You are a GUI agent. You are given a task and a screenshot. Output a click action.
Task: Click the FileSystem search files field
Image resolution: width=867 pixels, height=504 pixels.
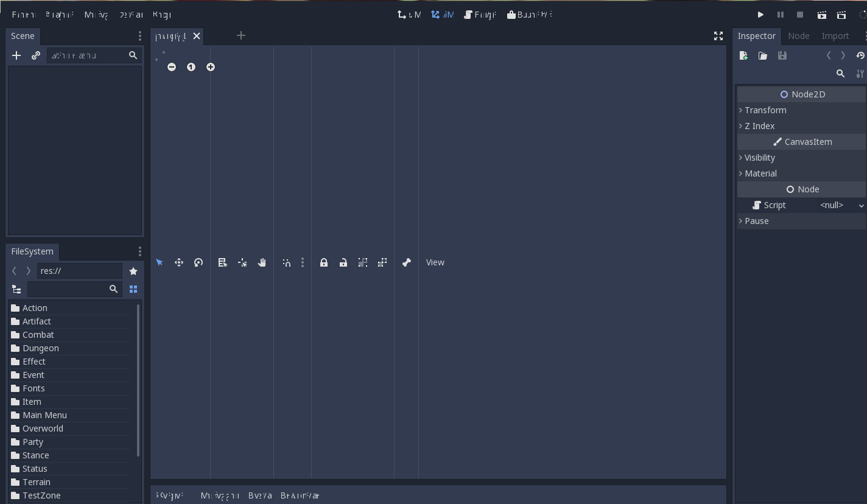74,289
